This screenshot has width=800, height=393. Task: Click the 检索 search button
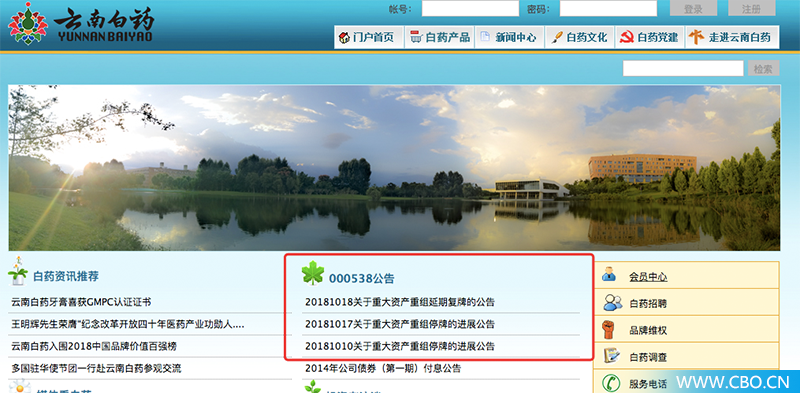[x=763, y=68]
